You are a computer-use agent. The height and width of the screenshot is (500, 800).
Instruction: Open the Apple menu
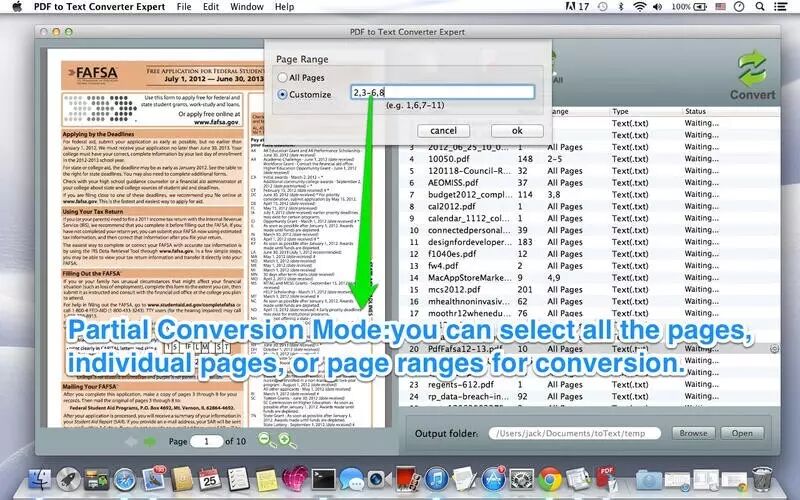pyautogui.click(x=17, y=7)
